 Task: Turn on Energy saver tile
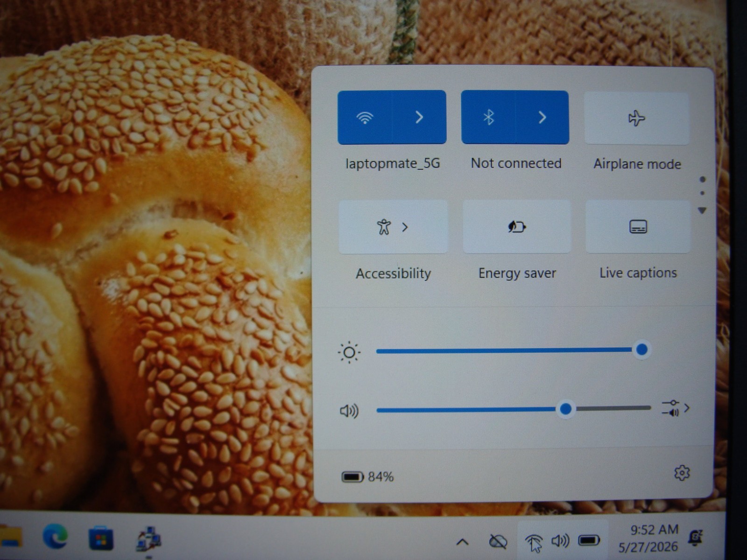coord(517,227)
